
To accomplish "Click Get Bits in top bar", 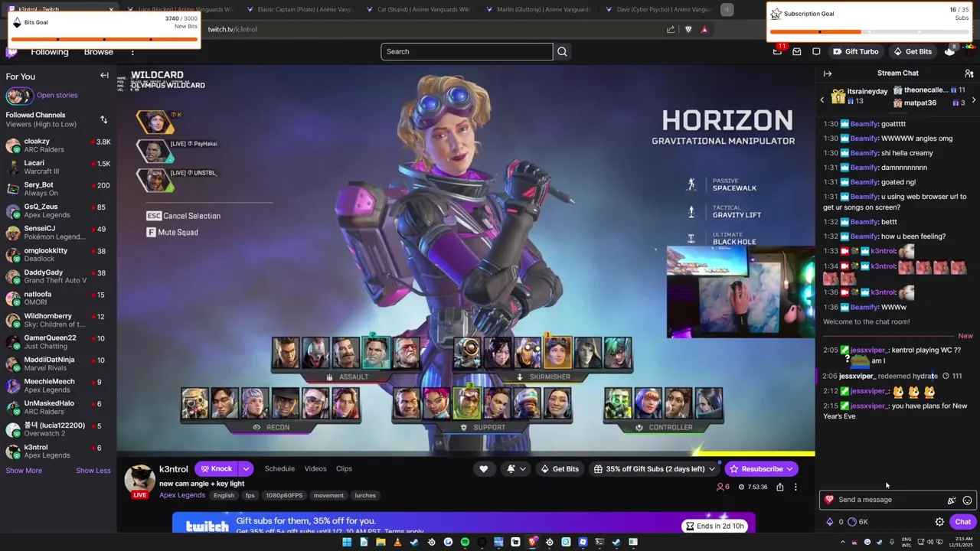I will pos(912,51).
